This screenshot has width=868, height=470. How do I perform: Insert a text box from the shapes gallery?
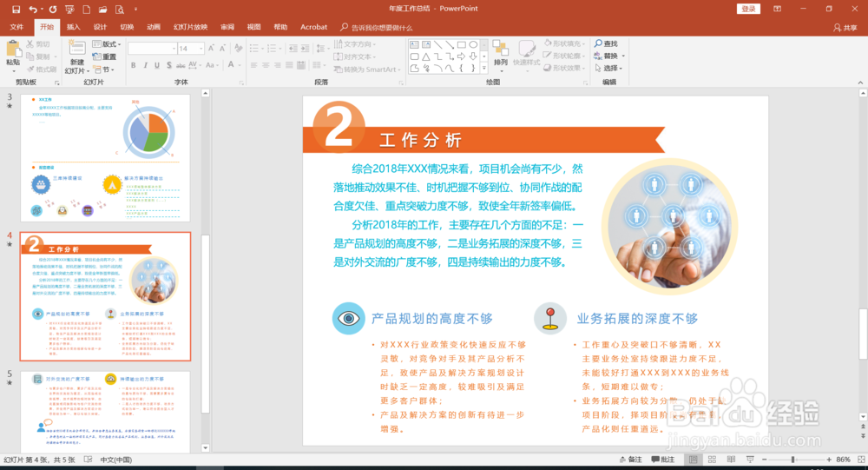[x=414, y=44]
